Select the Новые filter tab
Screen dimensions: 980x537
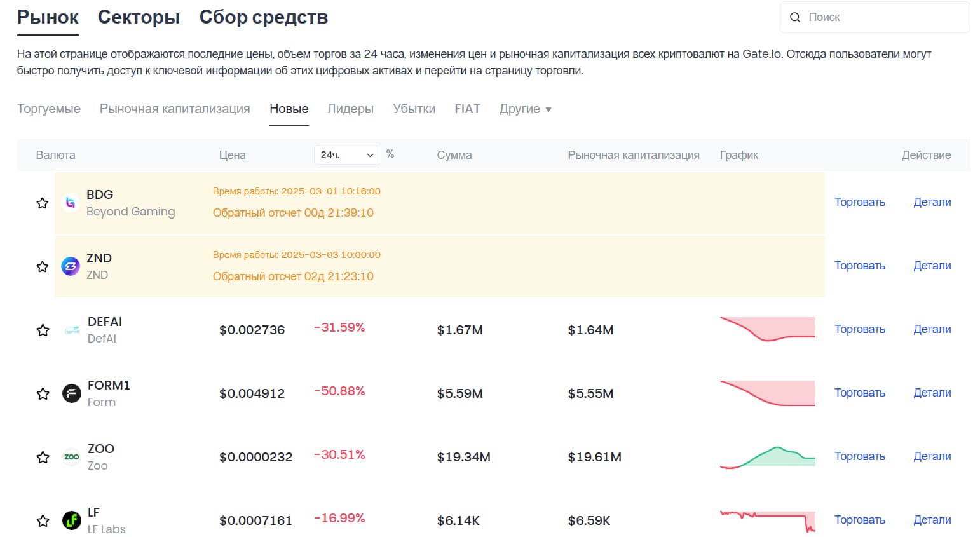pos(289,109)
